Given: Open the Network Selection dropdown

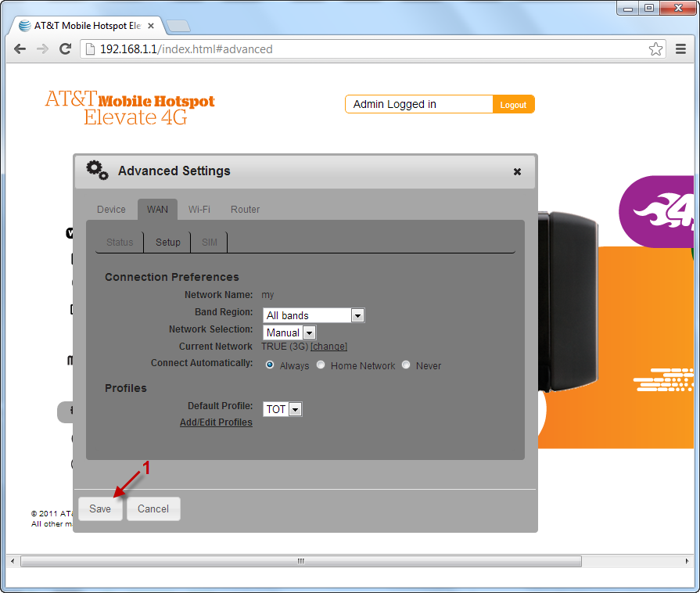Looking at the screenshot, I should 289,332.
